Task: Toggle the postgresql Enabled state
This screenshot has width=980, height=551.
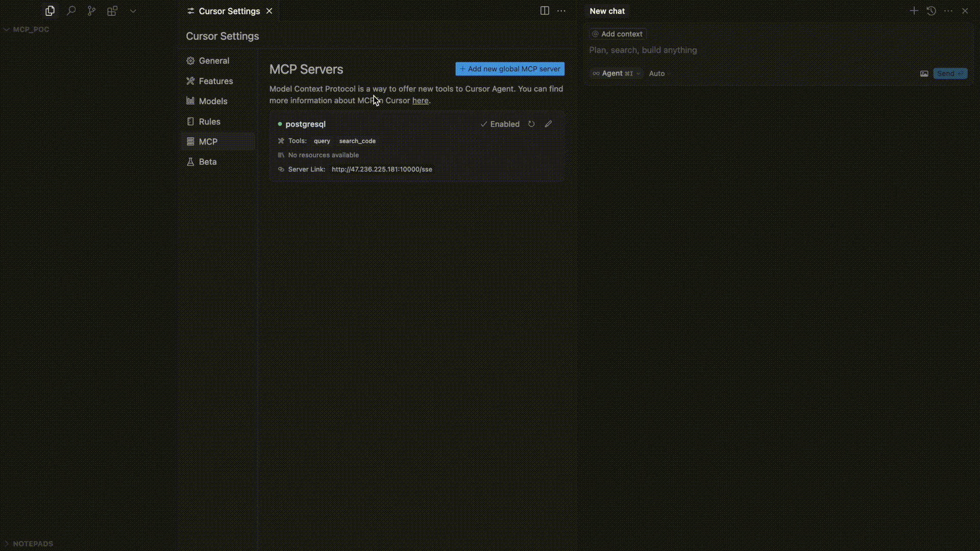Action: (x=500, y=124)
